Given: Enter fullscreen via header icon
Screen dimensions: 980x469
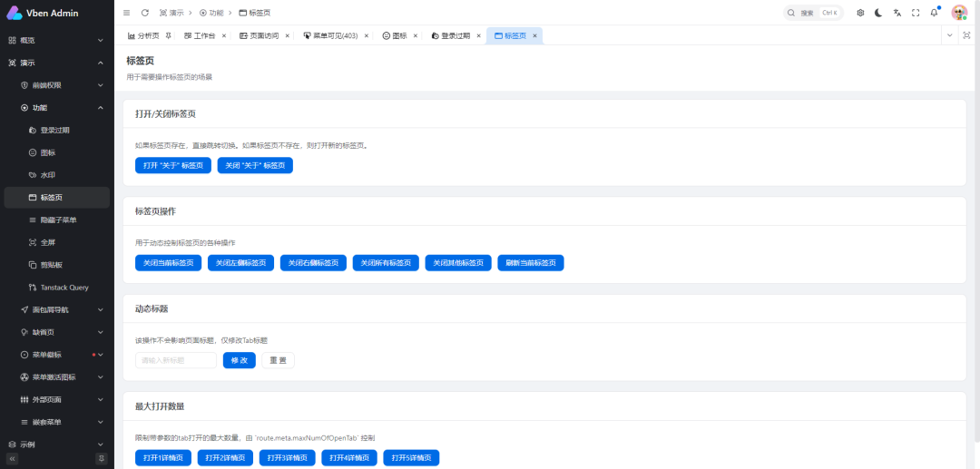Looking at the screenshot, I should pyautogui.click(x=916, y=13).
